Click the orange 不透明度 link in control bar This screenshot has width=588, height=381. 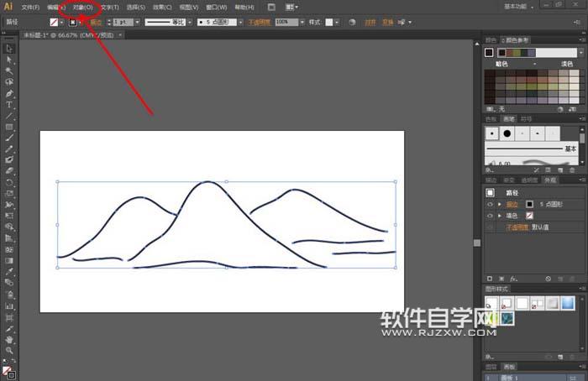pyautogui.click(x=259, y=23)
